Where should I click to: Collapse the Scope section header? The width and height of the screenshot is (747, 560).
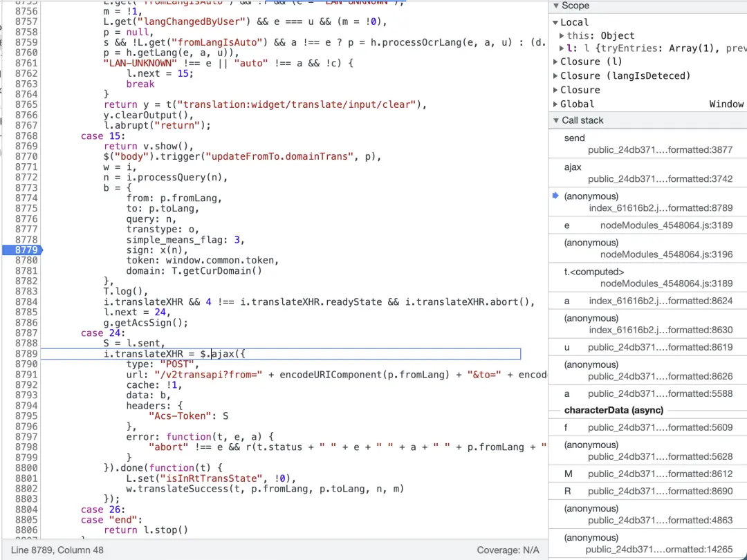[x=555, y=6]
